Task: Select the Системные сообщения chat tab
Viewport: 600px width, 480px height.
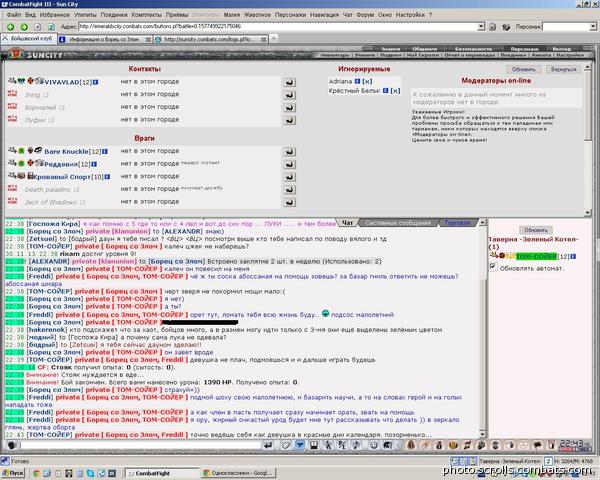Action: coord(398,223)
